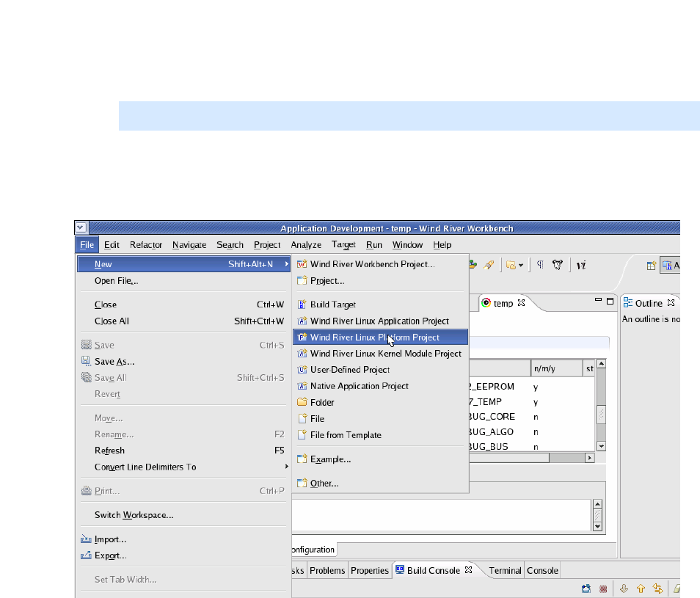Screen dimensions: 700x598
Task: Close the Build Console tab
Action: click(x=468, y=570)
